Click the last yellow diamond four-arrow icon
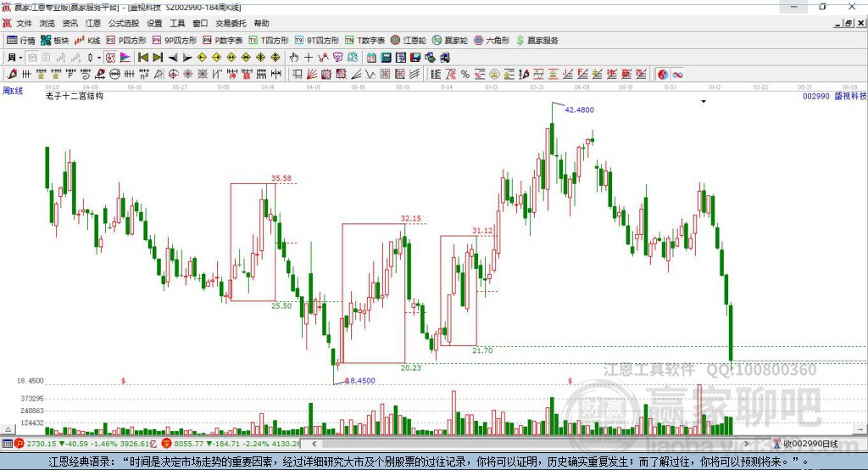Image resolution: width=868 pixels, height=470 pixels. point(275,58)
